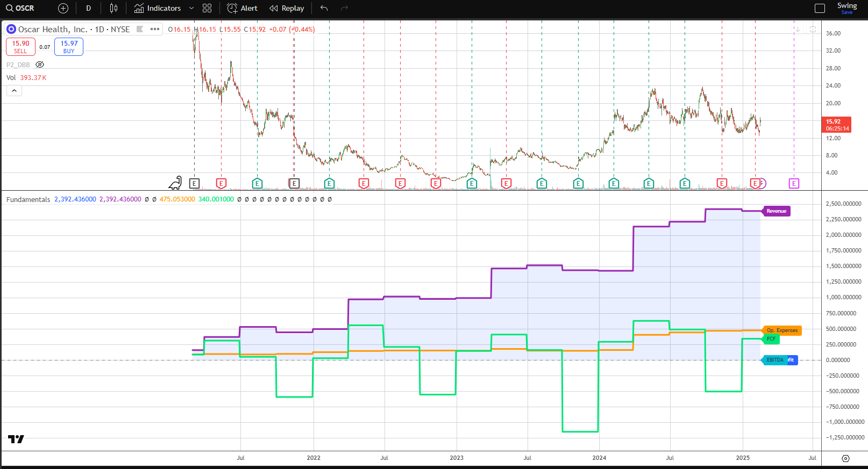Open indicator templates grid icon
Screen dimensions: 868x469
point(207,8)
